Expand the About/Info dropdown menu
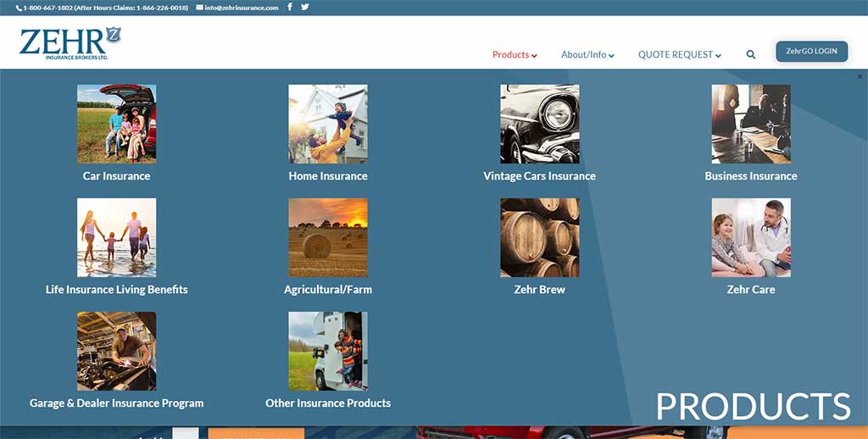 tap(587, 55)
